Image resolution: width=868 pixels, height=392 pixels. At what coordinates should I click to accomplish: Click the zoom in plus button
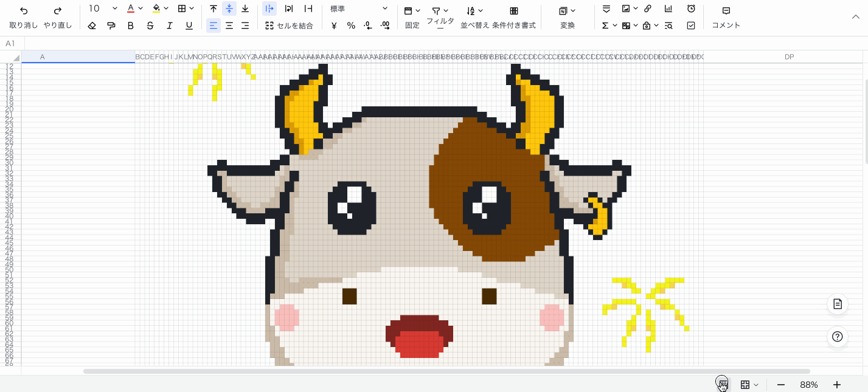point(836,385)
